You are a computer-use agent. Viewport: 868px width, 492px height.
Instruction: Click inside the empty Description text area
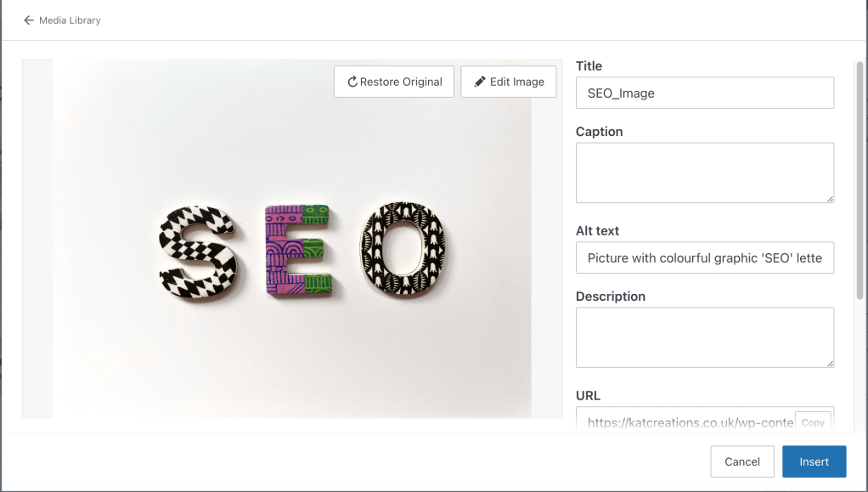coord(704,337)
